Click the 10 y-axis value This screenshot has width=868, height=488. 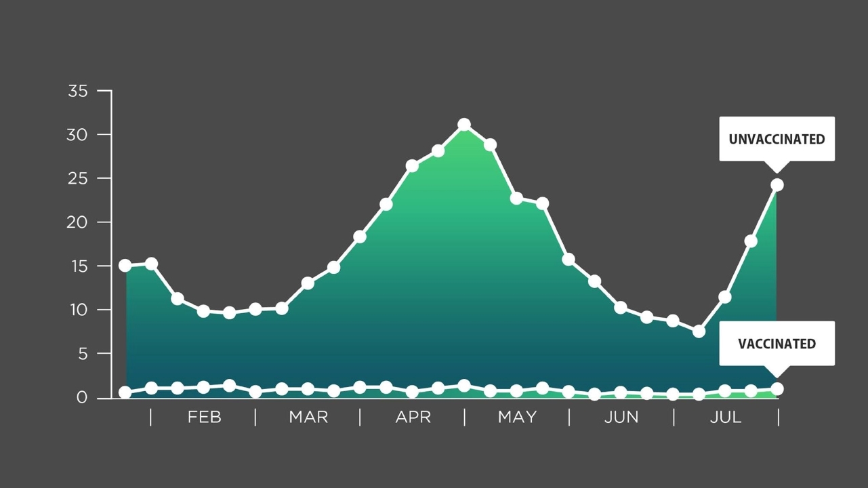78,310
